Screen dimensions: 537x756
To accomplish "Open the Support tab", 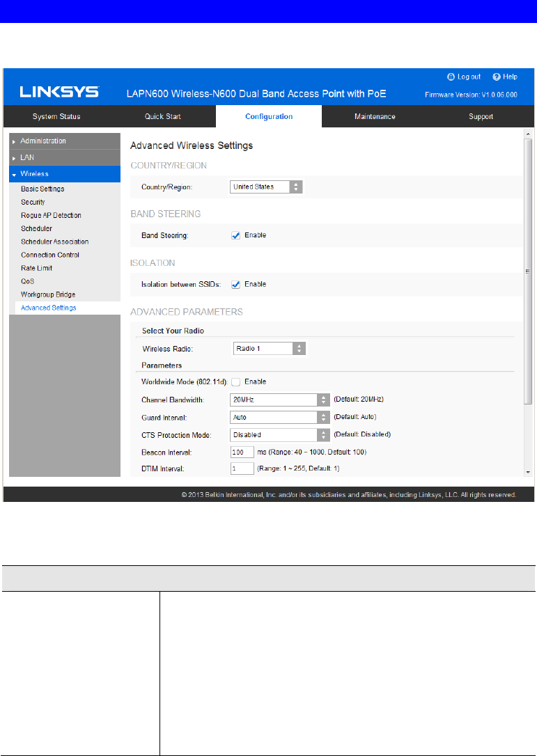I will [x=481, y=117].
